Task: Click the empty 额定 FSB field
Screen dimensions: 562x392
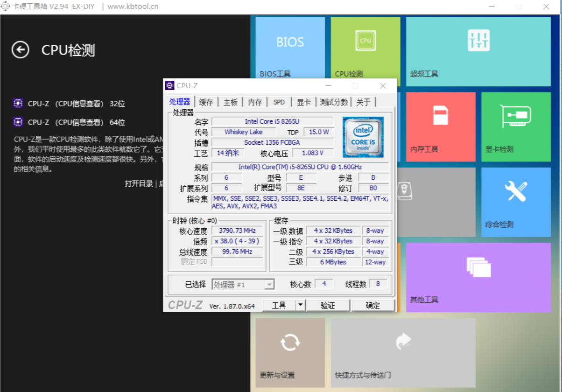Action: point(236,262)
